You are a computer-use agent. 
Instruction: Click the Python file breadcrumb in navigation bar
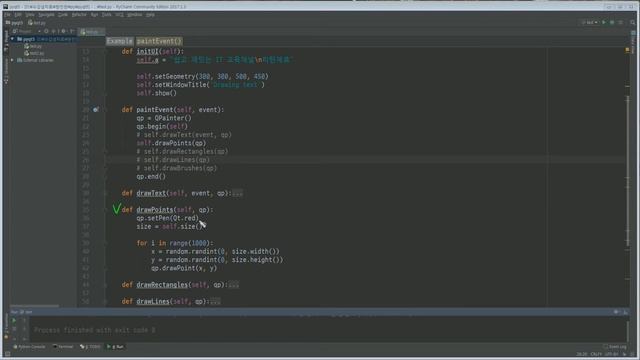coord(37,23)
